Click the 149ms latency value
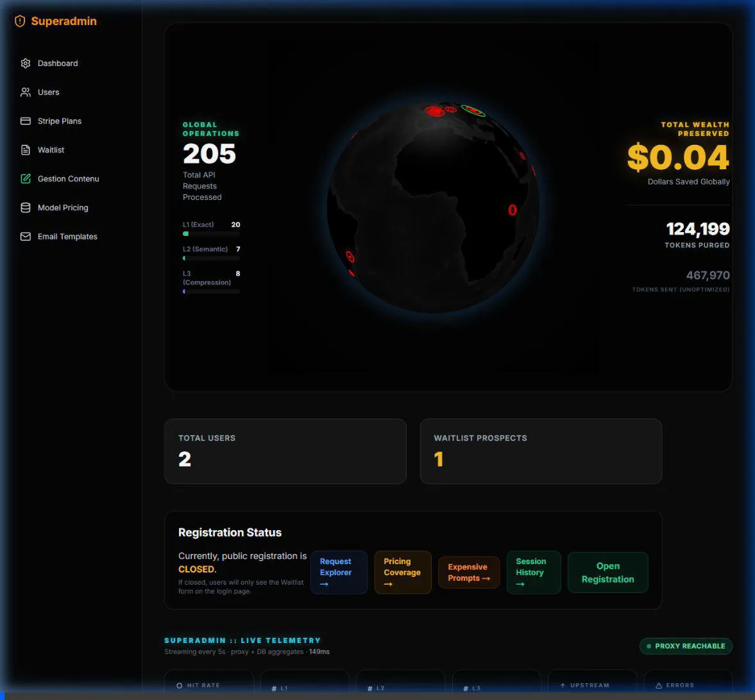 point(319,652)
